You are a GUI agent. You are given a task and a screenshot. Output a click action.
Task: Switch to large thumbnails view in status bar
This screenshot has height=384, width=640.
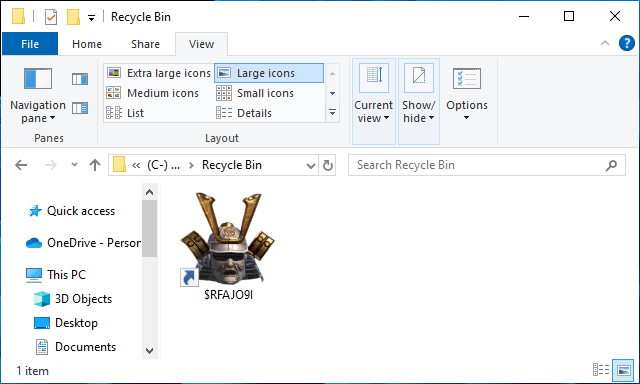pos(623,370)
